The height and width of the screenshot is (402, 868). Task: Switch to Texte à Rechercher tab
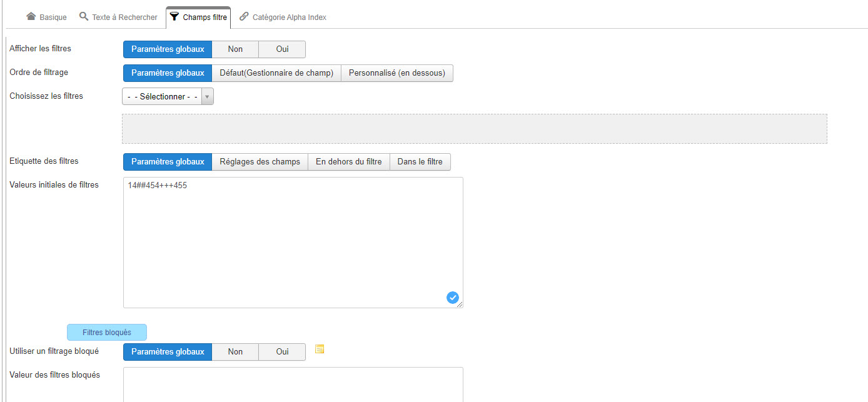118,18
